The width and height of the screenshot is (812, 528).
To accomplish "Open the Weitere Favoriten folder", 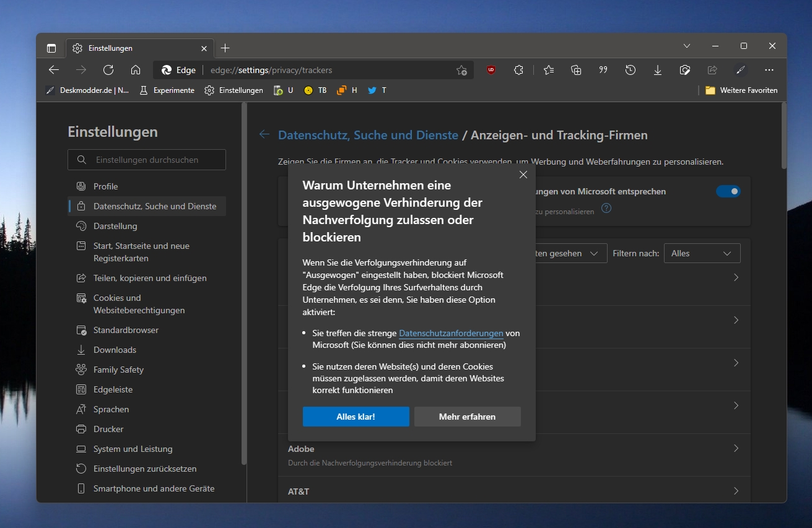I will pos(741,90).
